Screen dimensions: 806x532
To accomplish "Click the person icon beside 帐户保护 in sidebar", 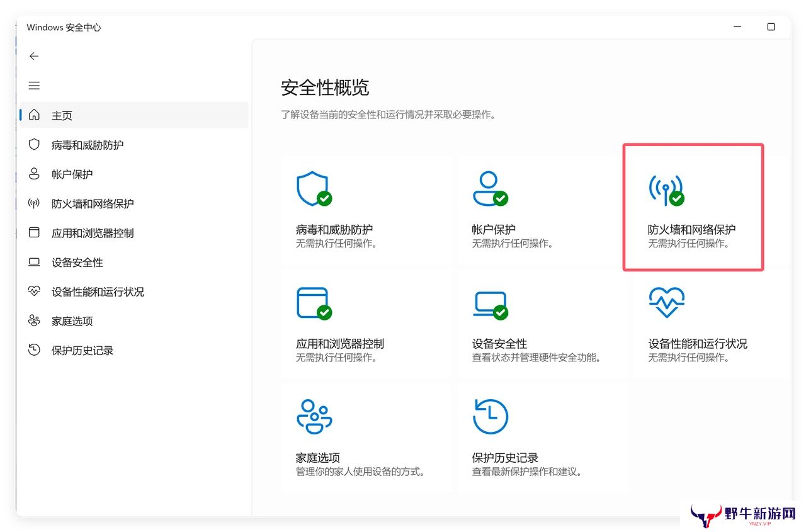I will click(34, 174).
